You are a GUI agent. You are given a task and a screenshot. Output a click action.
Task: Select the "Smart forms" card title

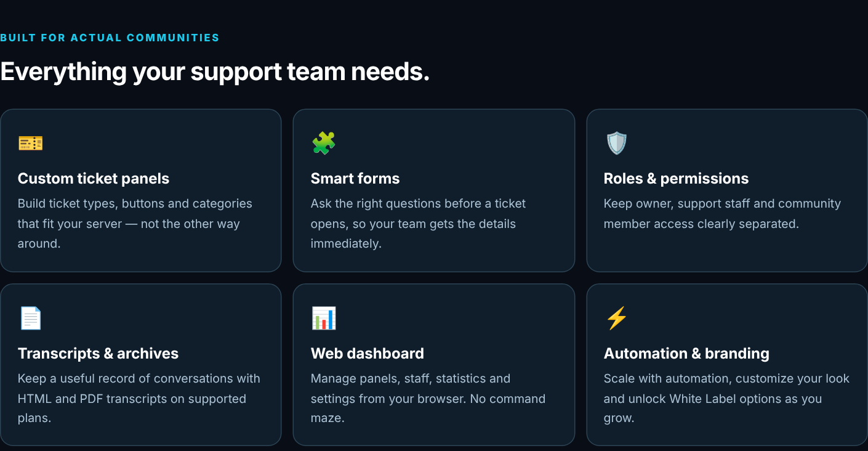point(355,179)
